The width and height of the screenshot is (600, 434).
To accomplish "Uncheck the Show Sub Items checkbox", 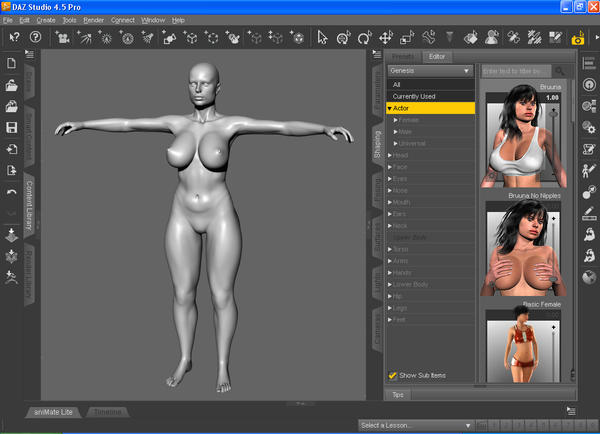I will pyautogui.click(x=392, y=375).
